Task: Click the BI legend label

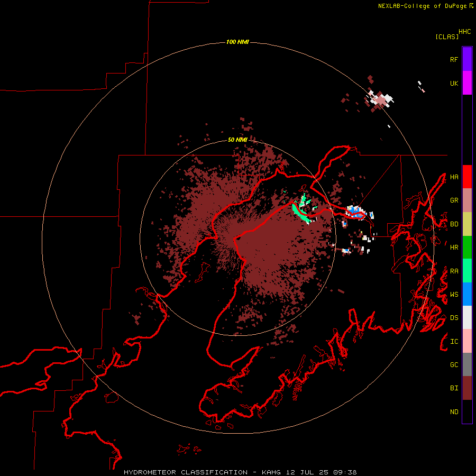Action: pos(454,388)
